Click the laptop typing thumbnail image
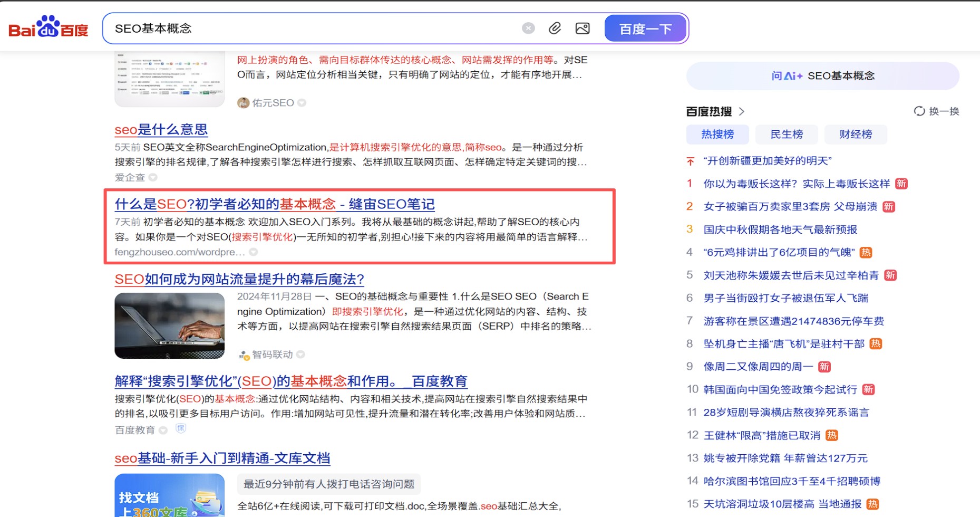The image size is (980, 517). click(x=169, y=325)
